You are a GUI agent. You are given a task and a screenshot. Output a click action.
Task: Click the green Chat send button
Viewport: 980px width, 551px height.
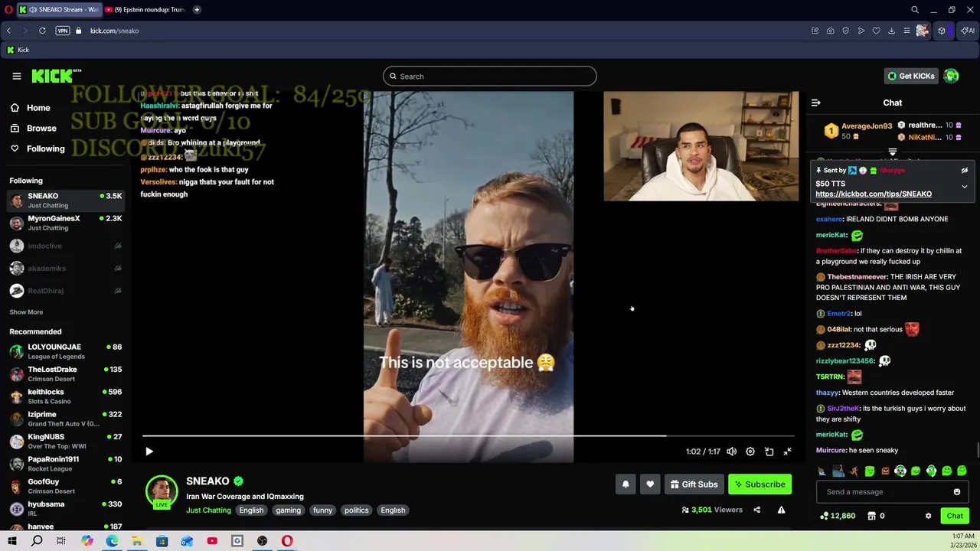[955, 516]
